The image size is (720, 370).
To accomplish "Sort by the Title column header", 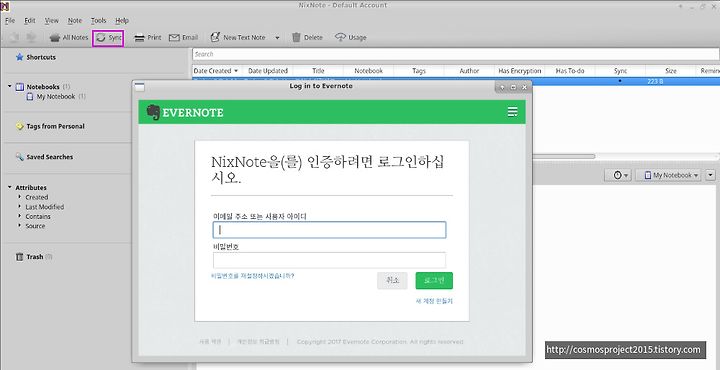I will tap(318, 71).
